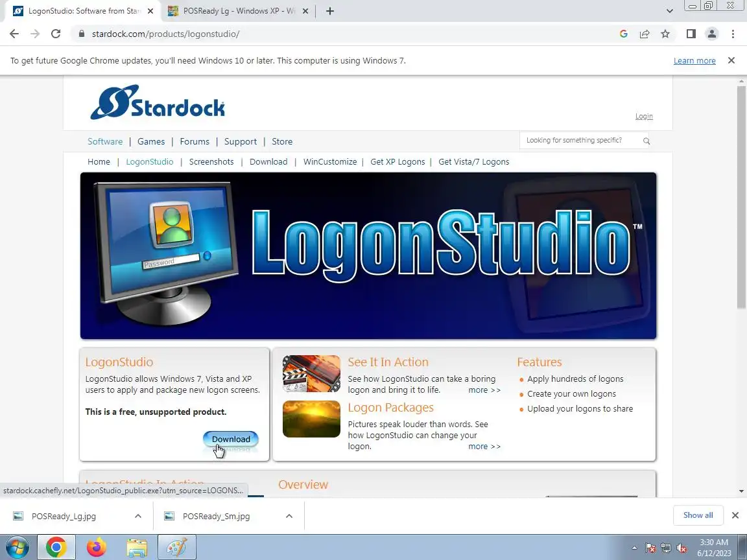Open the Learn more link
Screen dimensions: 747x560
click(x=694, y=60)
